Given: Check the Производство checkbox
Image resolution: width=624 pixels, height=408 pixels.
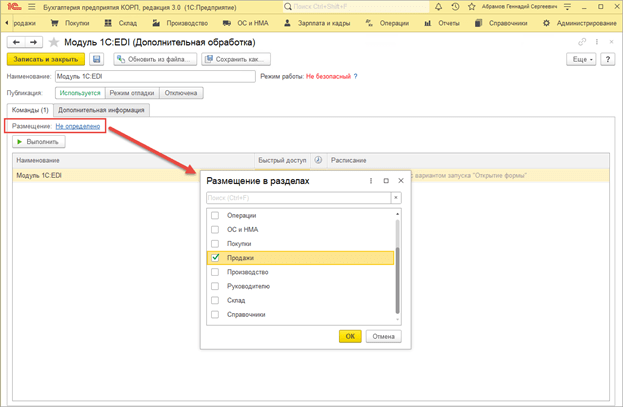Looking at the screenshot, I should pos(215,272).
